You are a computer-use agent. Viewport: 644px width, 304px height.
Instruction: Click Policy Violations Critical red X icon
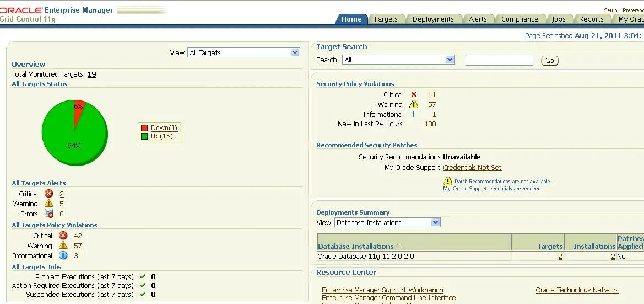[63, 235]
